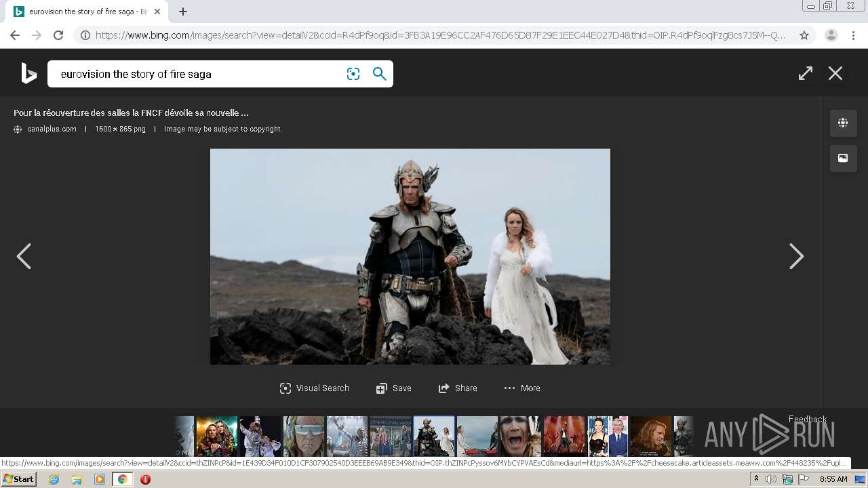868x488 pixels.
Task: Go to previous image with left arrow
Action: (x=24, y=256)
